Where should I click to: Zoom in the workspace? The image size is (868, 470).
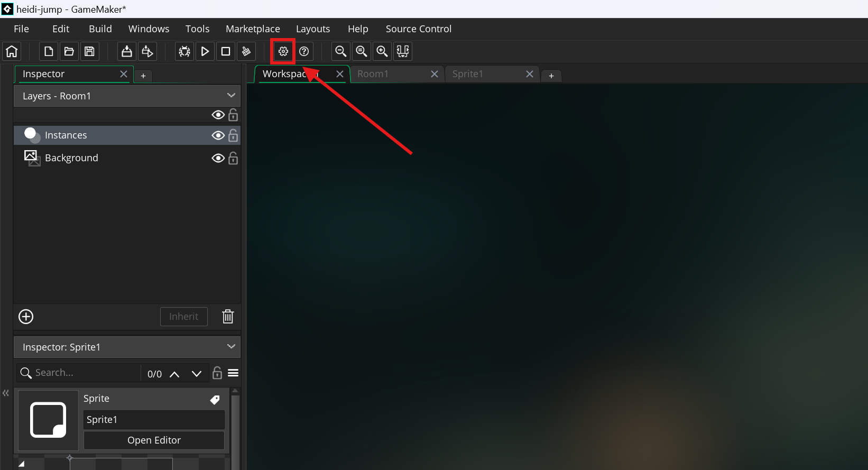382,51
